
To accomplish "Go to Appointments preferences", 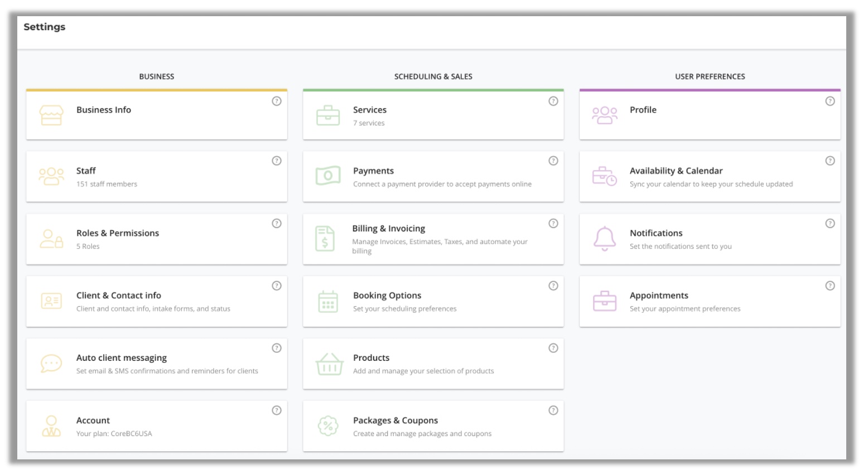I will click(x=659, y=295).
